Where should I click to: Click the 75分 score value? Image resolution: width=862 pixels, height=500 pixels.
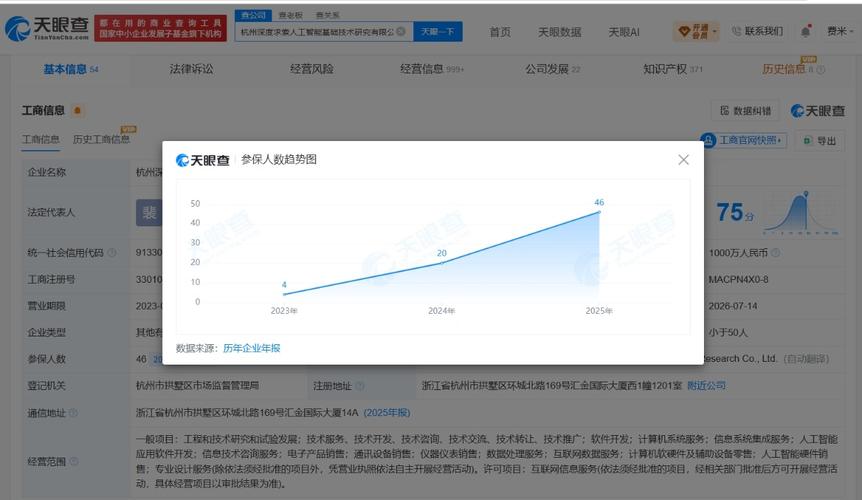pyautogui.click(x=735, y=213)
